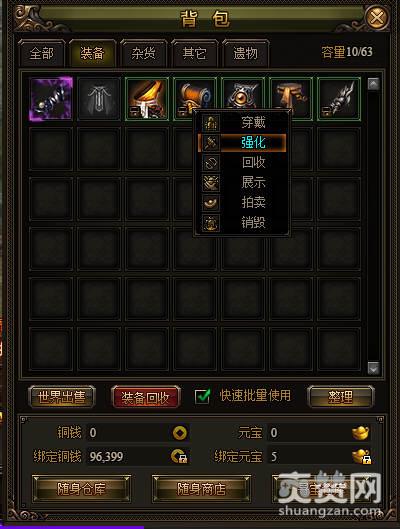Click scrollbar up arrow in inventory

click(373, 84)
